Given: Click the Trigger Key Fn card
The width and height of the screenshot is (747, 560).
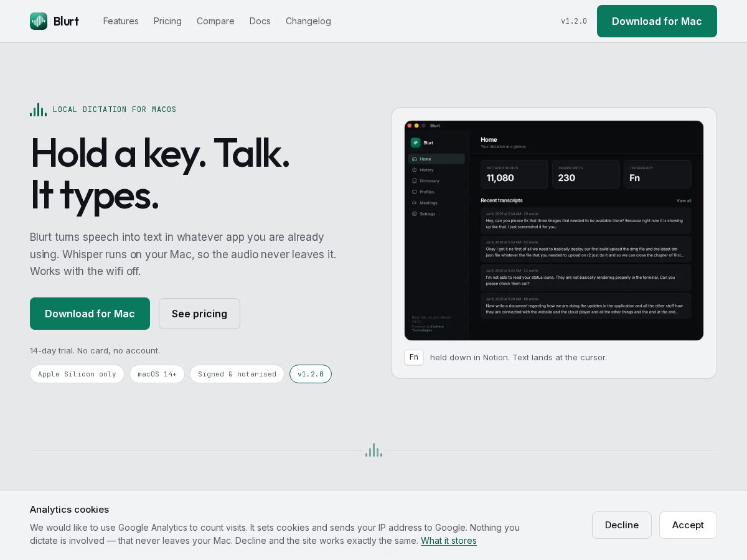Looking at the screenshot, I should point(657,174).
